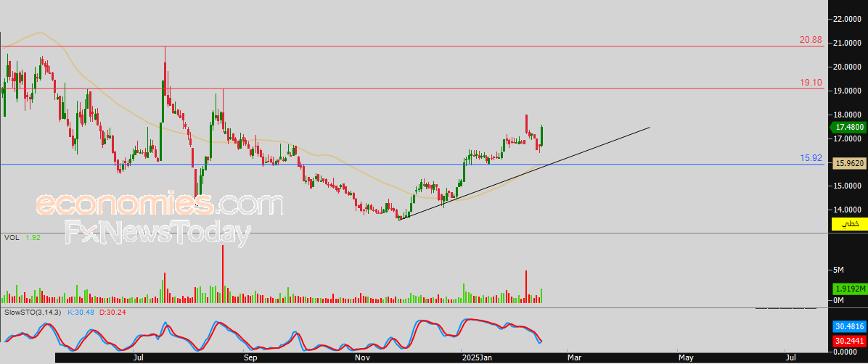Click the 14.0000 price axis label

[847, 210]
